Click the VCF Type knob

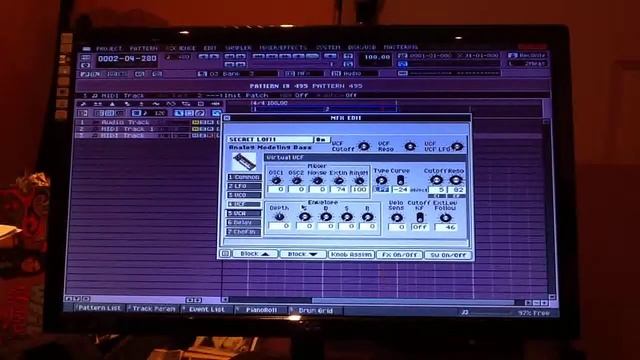pyautogui.click(x=381, y=180)
